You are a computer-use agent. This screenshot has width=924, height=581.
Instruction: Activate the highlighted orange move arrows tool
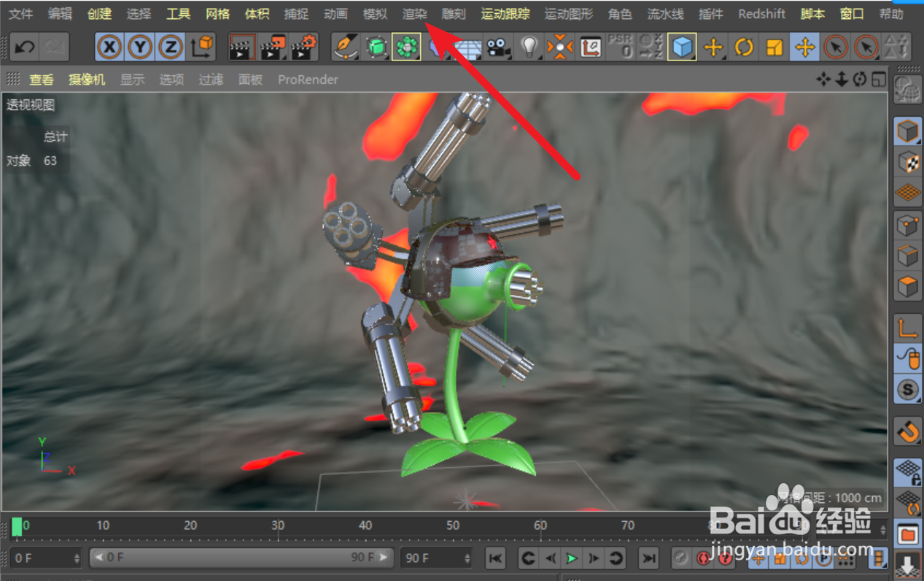(804, 47)
